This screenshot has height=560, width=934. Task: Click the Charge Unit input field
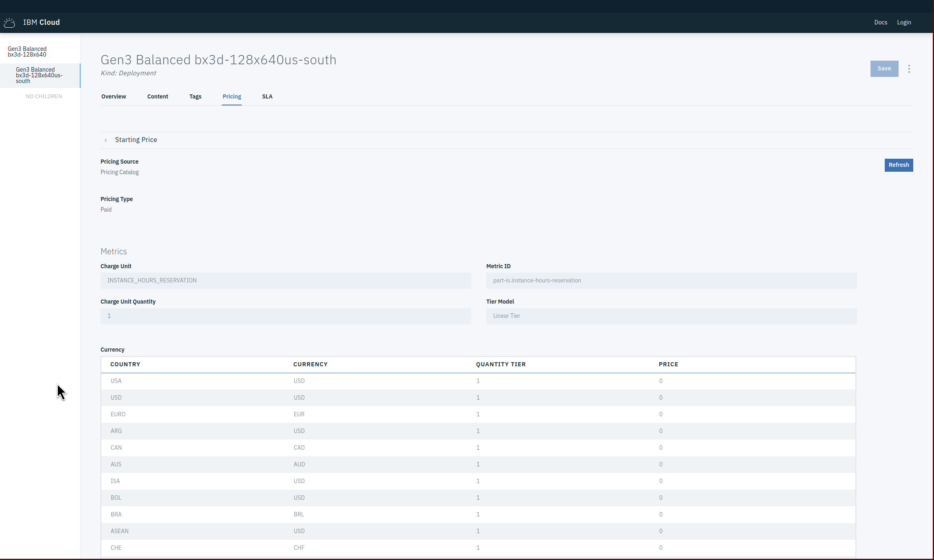tap(286, 281)
